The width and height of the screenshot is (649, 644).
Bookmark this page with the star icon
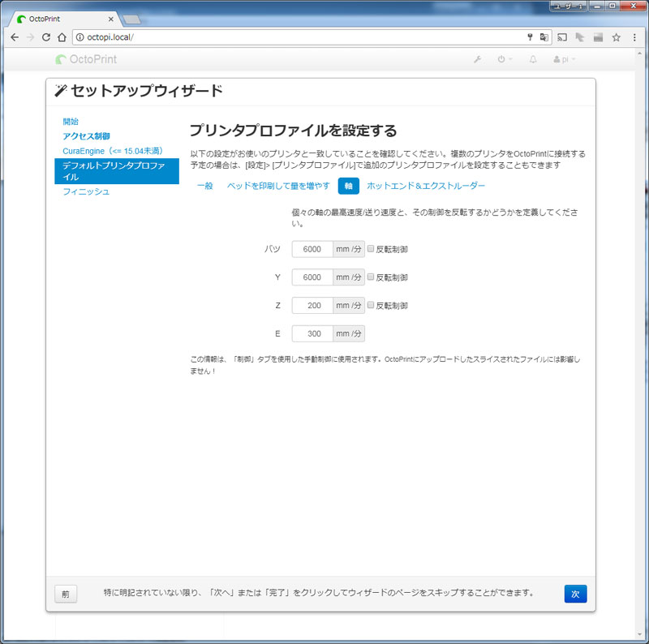point(617,37)
